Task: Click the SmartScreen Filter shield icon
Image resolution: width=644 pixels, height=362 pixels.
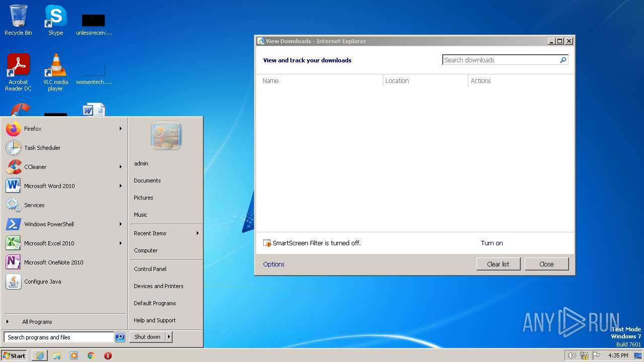Action: pyautogui.click(x=267, y=243)
